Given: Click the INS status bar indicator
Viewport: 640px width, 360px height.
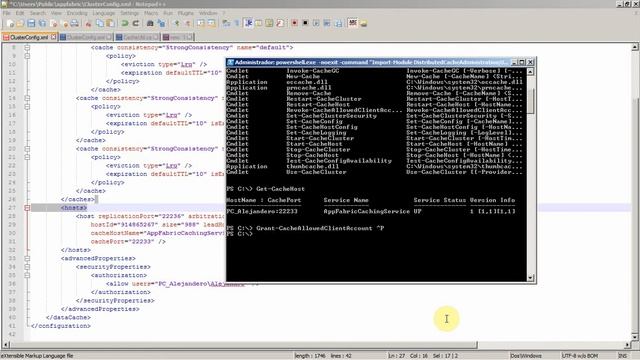Looking at the screenshot, I should (623, 356).
